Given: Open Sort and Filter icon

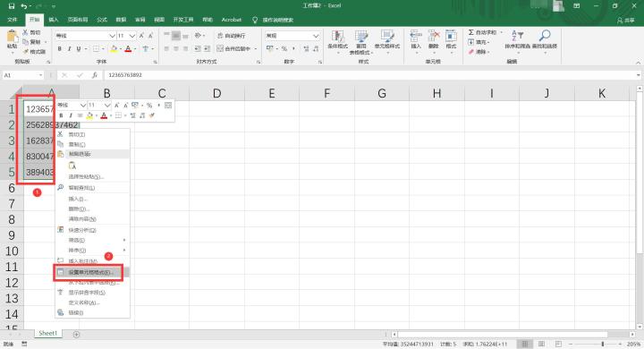Looking at the screenshot, I should click(517, 36).
